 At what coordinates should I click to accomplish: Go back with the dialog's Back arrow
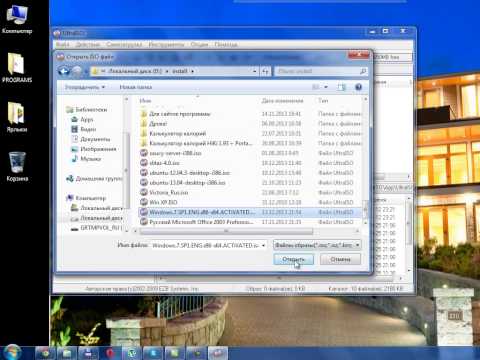click(64, 71)
